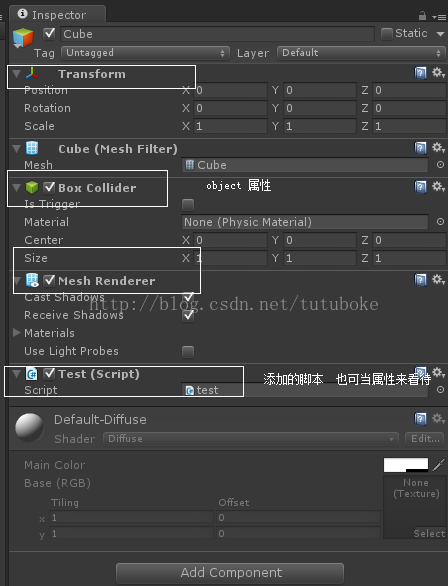Uncheck Cast Shadows

tap(188, 297)
